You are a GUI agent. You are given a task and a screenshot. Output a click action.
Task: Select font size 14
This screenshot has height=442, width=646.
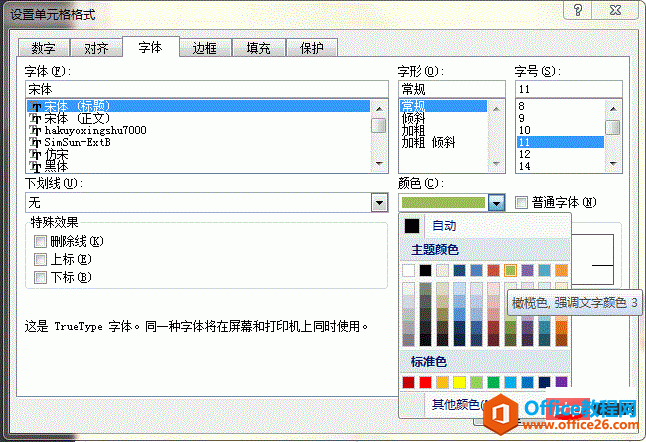pos(560,166)
